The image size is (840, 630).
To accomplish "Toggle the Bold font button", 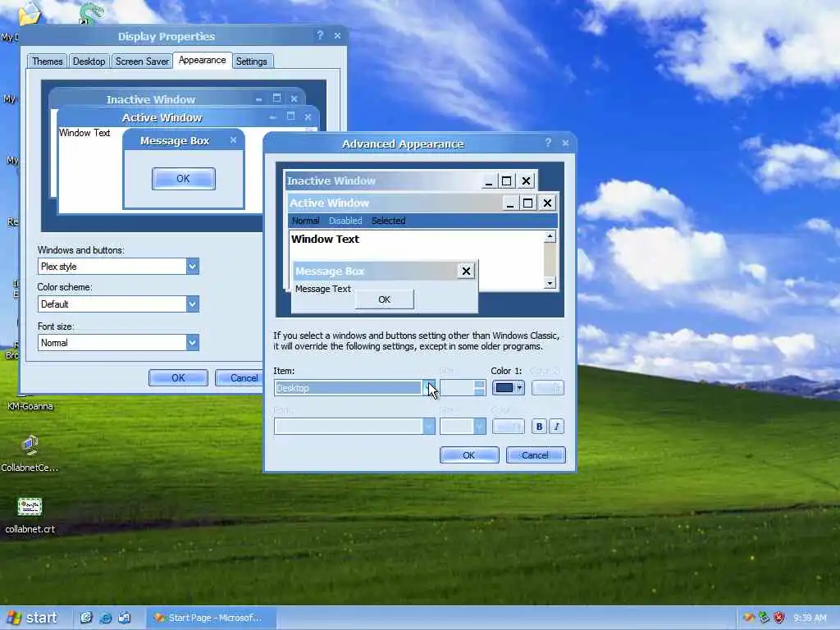I will 539,427.
